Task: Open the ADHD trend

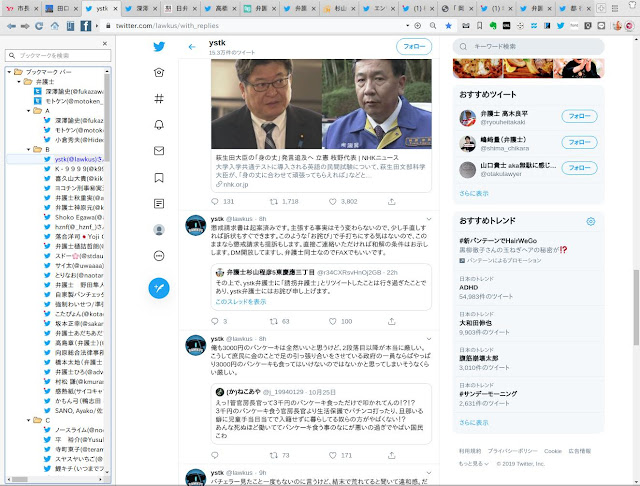Action: point(469,287)
